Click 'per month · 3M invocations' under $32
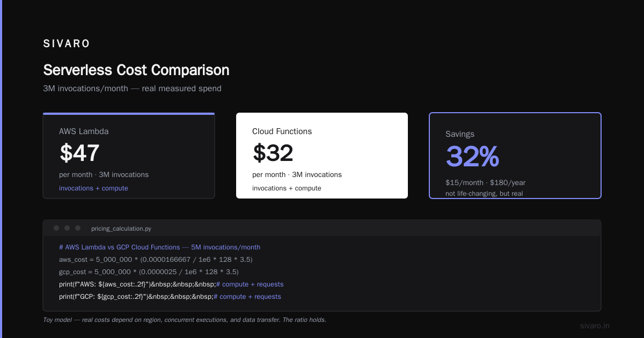The width and height of the screenshot is (644, 338). coord(297,175)
